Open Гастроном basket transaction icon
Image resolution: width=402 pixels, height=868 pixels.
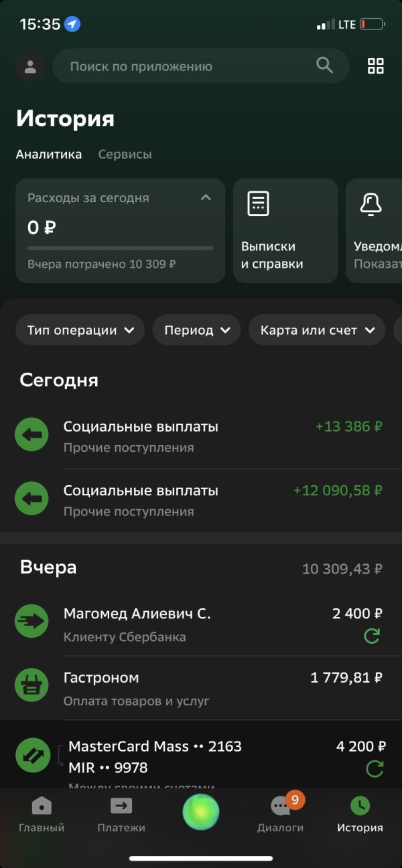(31, 685)
